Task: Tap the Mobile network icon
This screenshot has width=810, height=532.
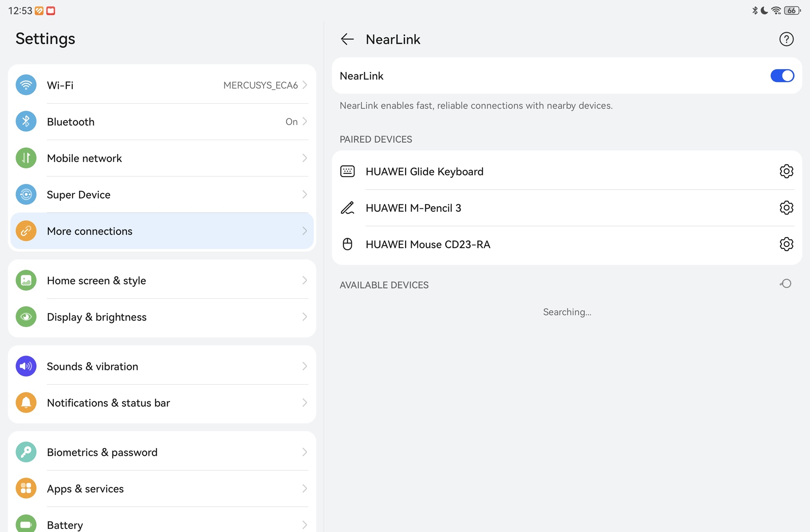Action: click(26, 158)
